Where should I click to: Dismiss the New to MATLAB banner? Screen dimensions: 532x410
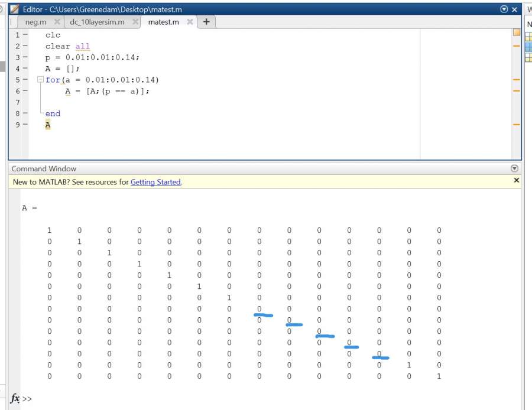point(517,180)
